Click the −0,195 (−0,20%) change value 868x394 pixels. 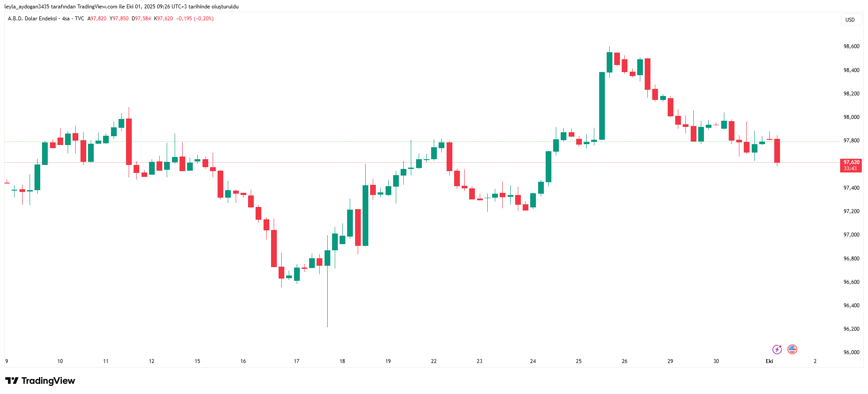pos(195,19)
